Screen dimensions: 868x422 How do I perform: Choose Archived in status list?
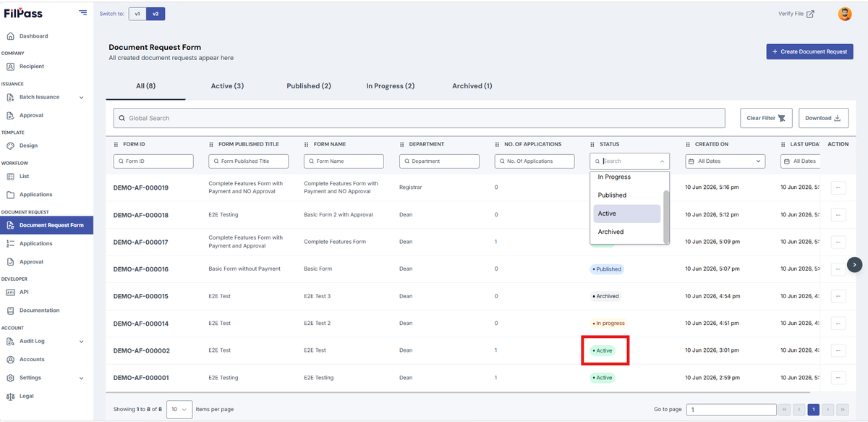coord(627,232)
